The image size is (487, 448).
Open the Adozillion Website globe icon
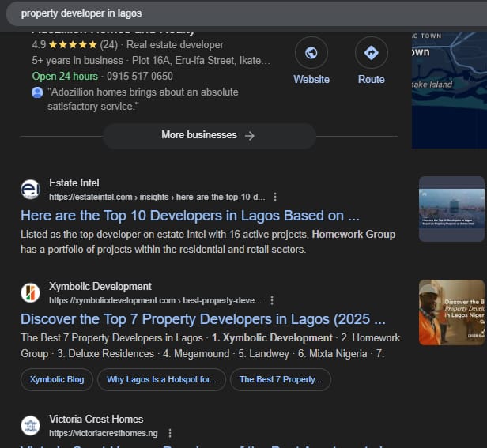tap(311, 53)
